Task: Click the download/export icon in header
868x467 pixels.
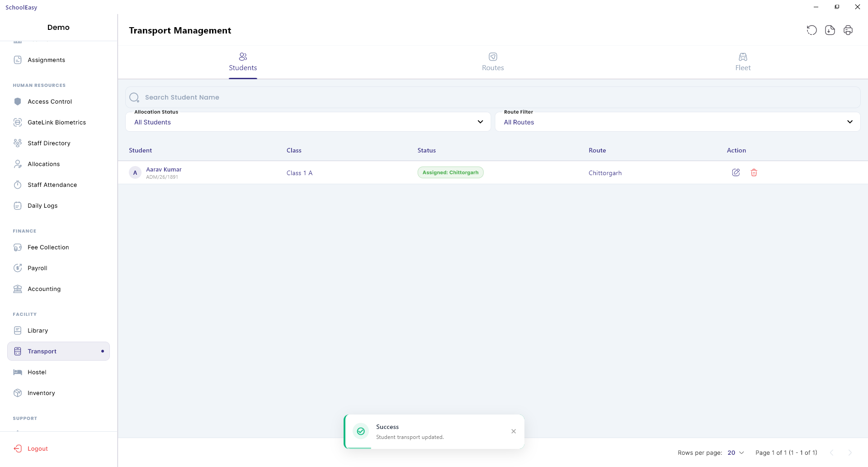Action: click(830, 30)
